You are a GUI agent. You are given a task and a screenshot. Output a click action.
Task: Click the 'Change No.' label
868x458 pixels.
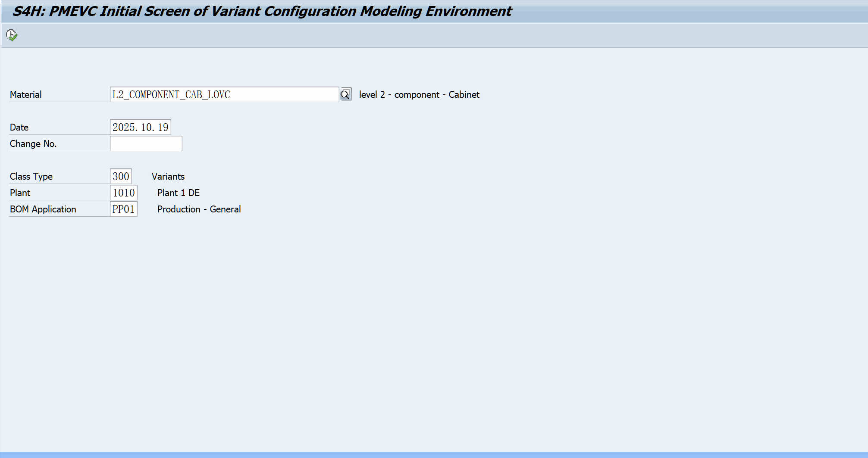click(33, 143)
